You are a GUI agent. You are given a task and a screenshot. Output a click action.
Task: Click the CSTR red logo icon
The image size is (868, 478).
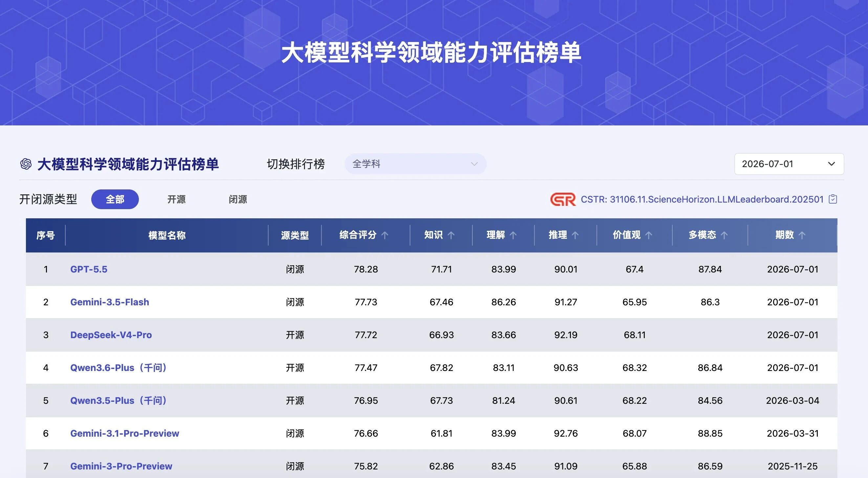pos(563,199)
